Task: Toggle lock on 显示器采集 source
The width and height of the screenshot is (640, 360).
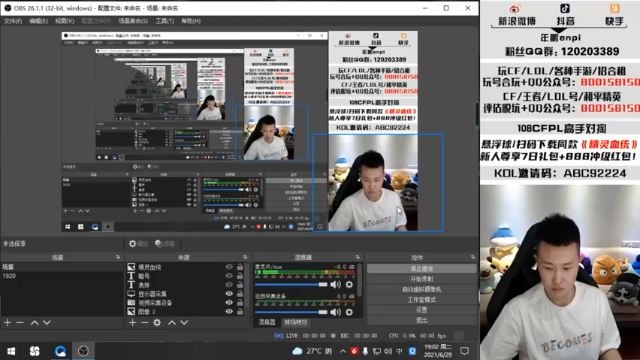Action: click(240, 293)
